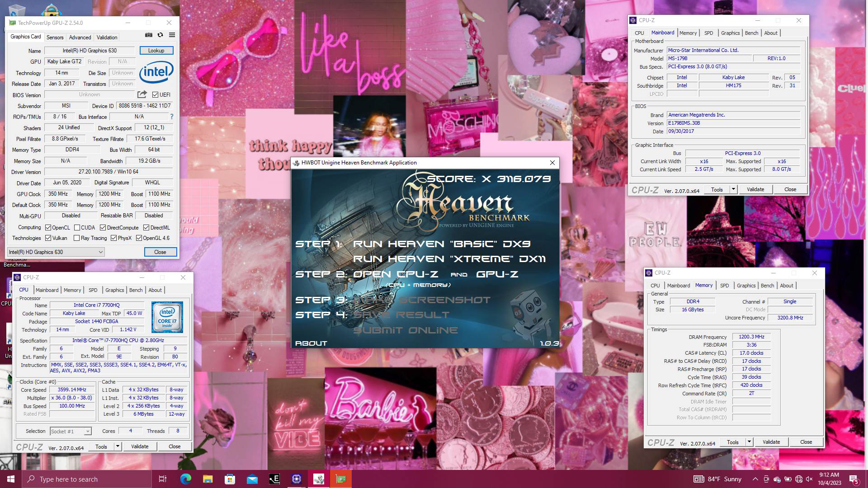Click the BIOS export share icon in GPU-Z
This screenshot has height=488, width=868.
tap(142, 94)
